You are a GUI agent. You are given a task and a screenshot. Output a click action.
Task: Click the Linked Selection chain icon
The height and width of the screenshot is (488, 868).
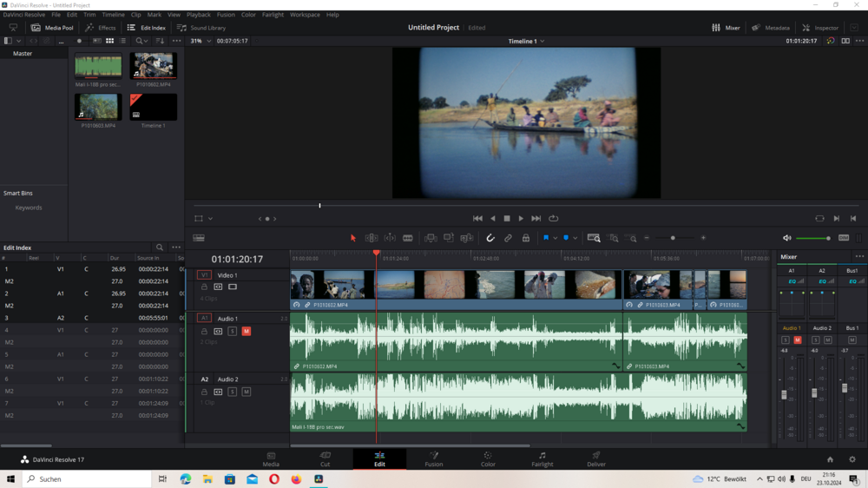(508, 238)
